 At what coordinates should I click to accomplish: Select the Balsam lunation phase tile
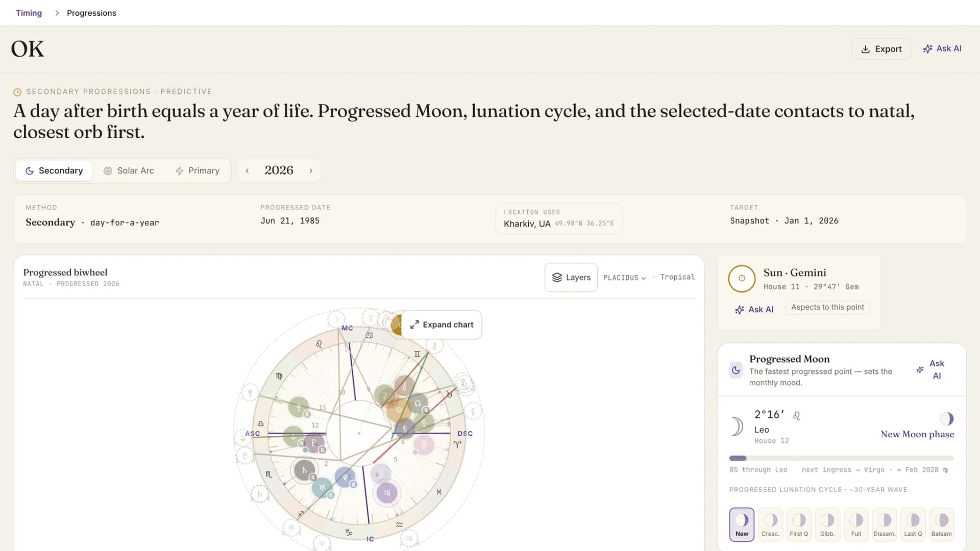[x=942, y=524]
